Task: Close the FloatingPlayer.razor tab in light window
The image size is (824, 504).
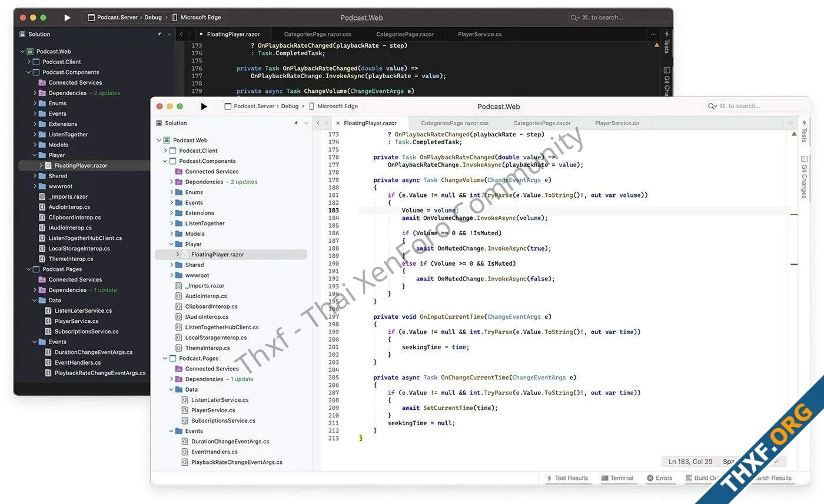Action: coord(337,124)
